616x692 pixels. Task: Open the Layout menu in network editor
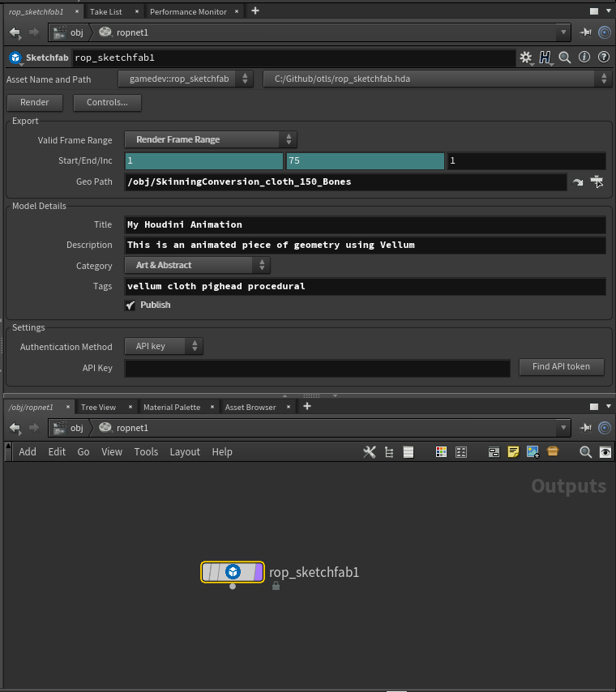[x=185, y=452]
